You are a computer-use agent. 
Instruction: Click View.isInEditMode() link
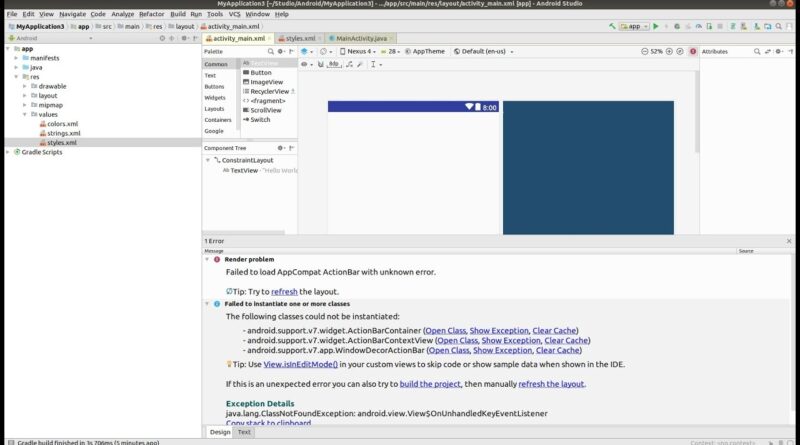click(x=301, y=364)
